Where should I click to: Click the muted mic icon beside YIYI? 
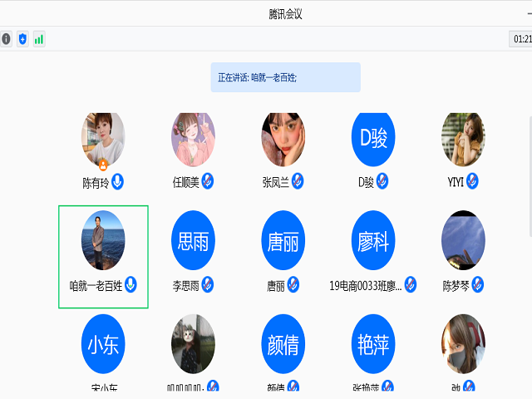[x=472, y=181]
